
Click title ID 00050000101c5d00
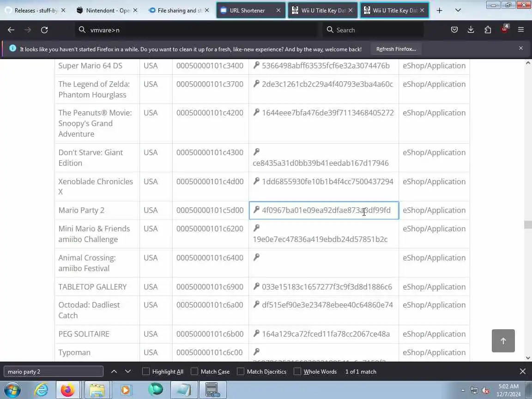[210, 210]
